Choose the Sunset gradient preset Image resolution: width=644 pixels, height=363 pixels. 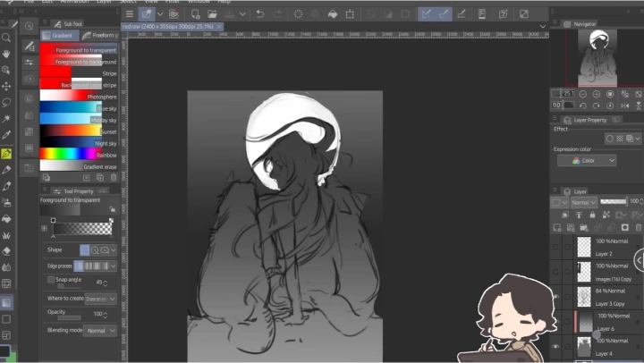pyautogui.click(x=79, y=131)
